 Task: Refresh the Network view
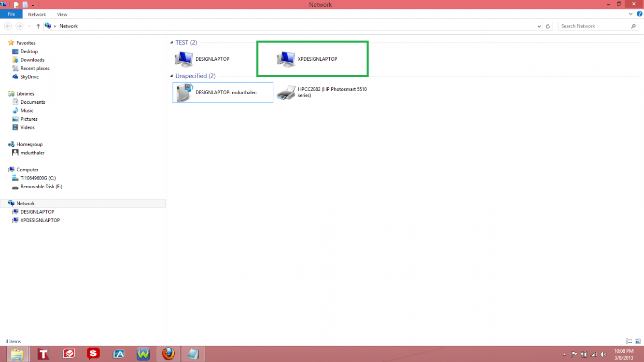click(x=548, y=27)
